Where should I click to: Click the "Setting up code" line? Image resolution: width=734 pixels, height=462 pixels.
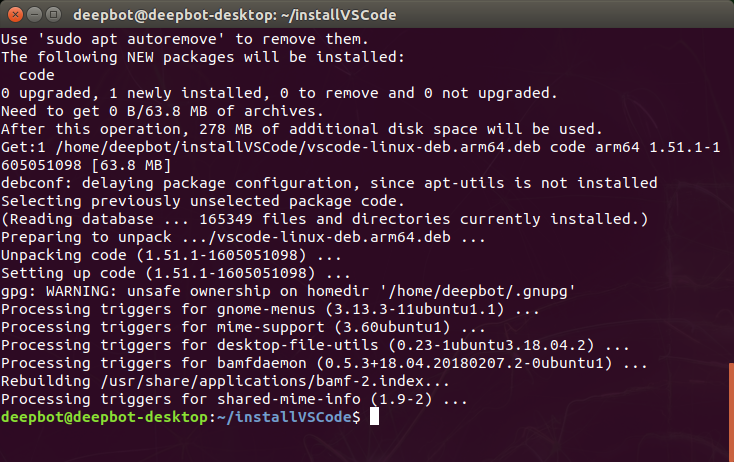(176, 273)
